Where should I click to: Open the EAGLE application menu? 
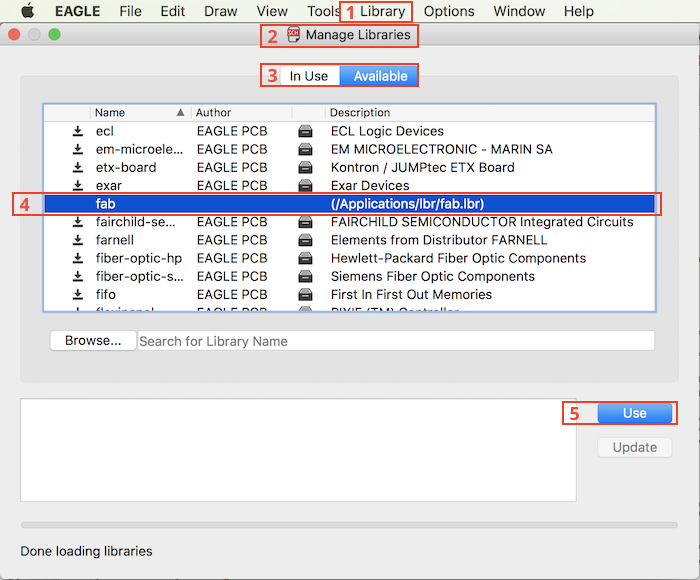[78, 11]
